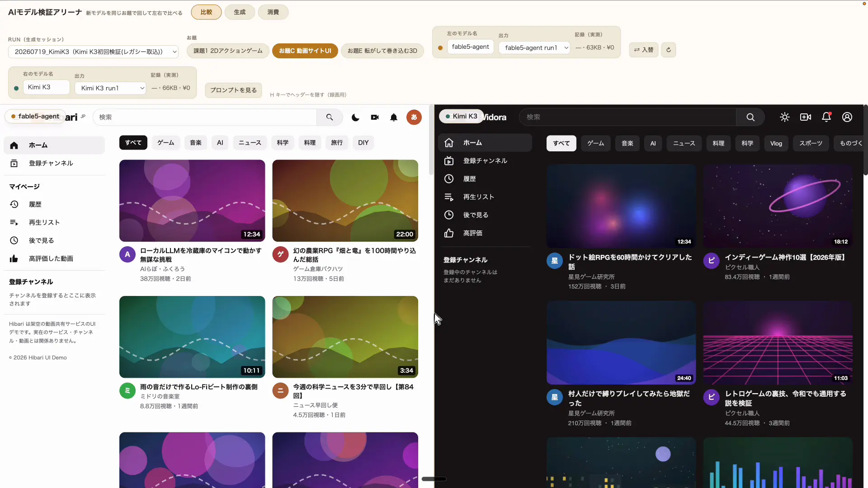Open channel link 星見ゲーム研究所 under ドット絵RPG
The width and height of the screenshot is (868, 488).
[591, 277]
